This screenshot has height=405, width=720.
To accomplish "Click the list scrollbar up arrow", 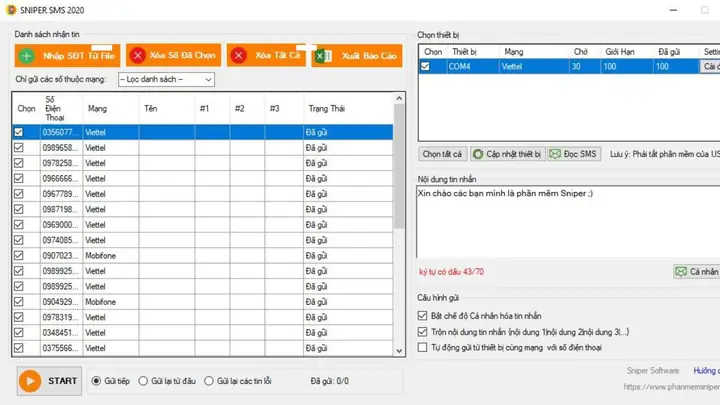I will point(399,98).
